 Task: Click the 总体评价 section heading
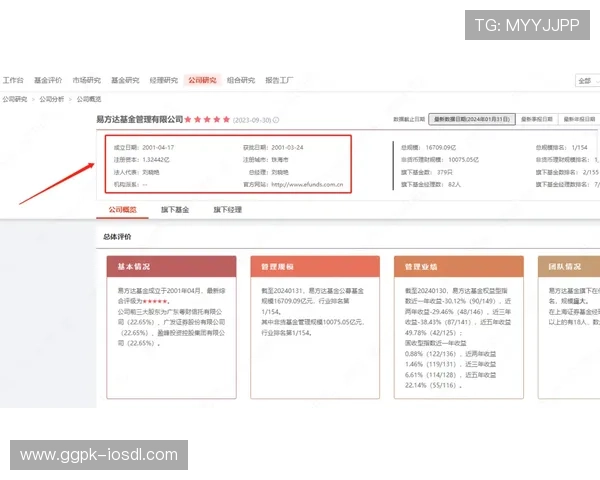pos(117,237)
